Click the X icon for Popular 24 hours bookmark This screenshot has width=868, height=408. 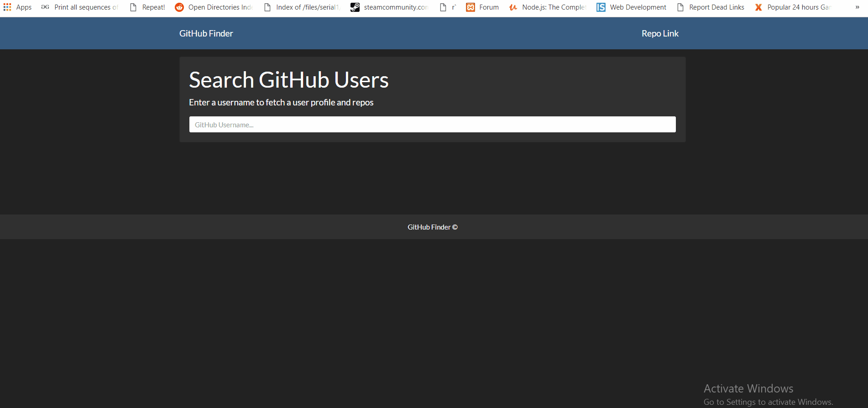click(x=758, y=7)
